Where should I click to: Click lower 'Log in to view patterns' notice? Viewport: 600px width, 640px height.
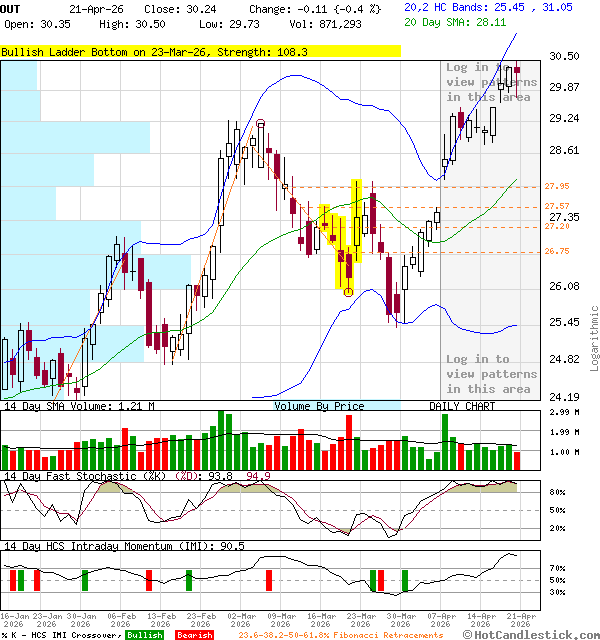[x=490, y=374]
